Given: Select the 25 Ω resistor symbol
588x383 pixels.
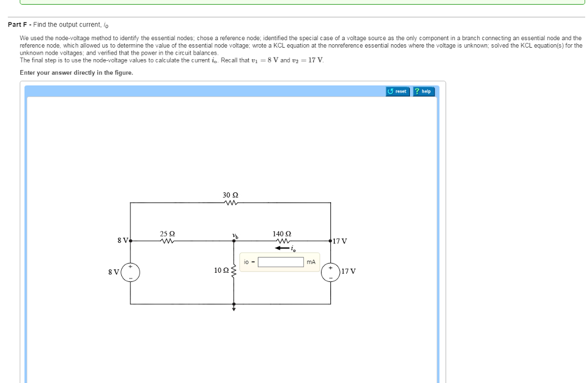Looking at the screenshot, I should coord(167,240).
